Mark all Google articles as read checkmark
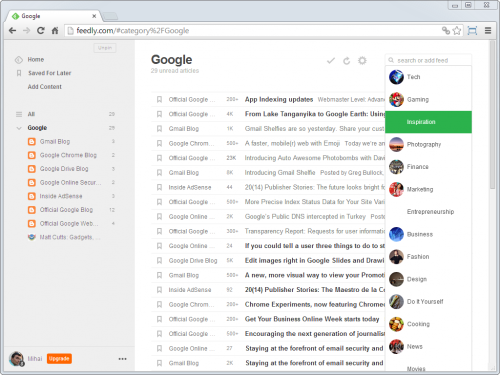This screenshot has height=375, width=500. 331,61
